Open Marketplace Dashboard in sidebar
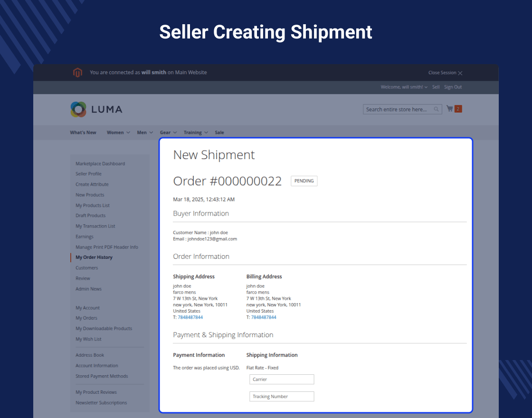 [100, 163]
